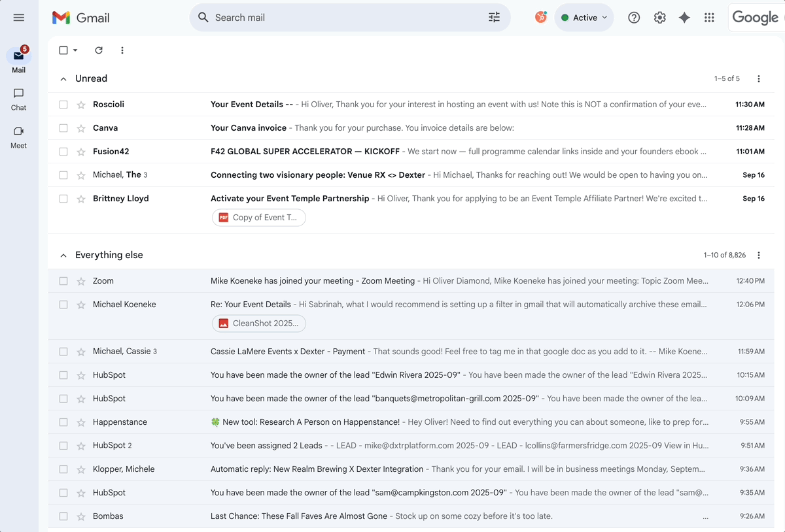Select the Zoom email checkbox

coord(63,281)
